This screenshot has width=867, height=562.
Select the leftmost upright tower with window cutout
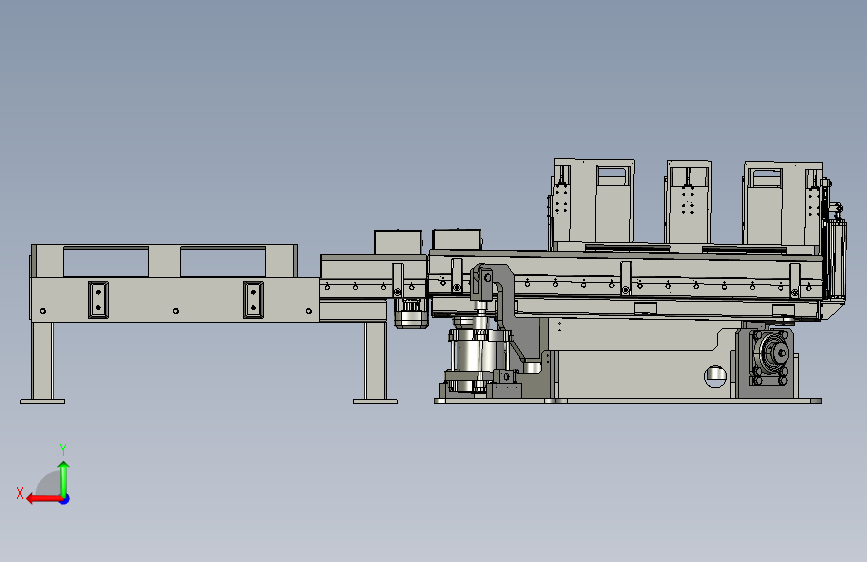(593, 201)
